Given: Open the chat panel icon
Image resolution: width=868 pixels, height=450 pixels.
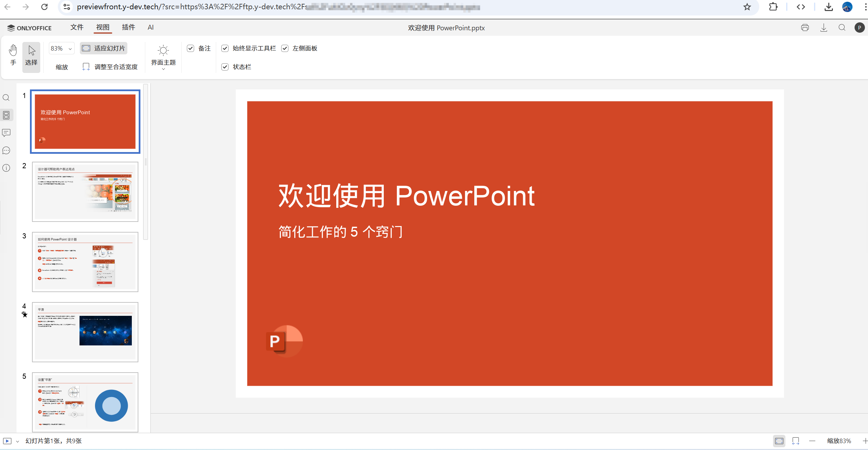Looking at the screenshot, I should 6,150.
